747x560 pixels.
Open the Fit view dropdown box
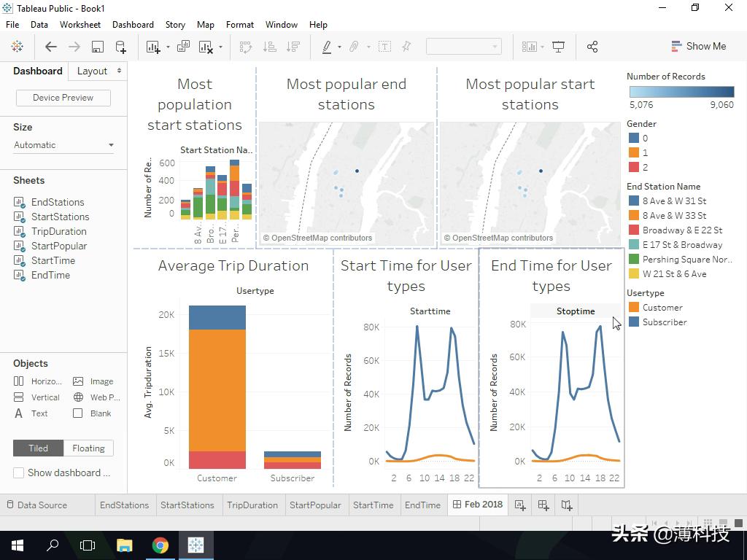pyautogui.click(x=463, y=47)
